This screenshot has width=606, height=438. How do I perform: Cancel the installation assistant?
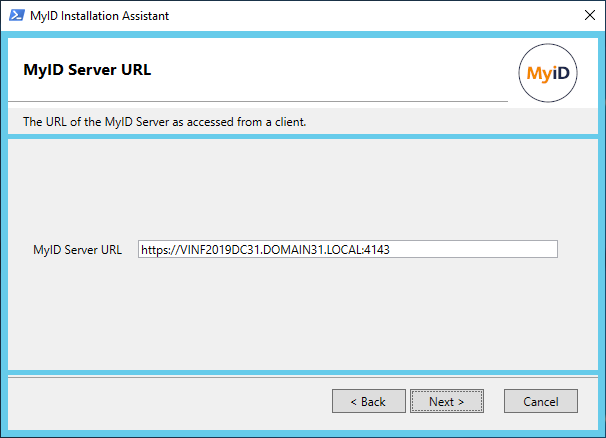click(x=540, y=401)
